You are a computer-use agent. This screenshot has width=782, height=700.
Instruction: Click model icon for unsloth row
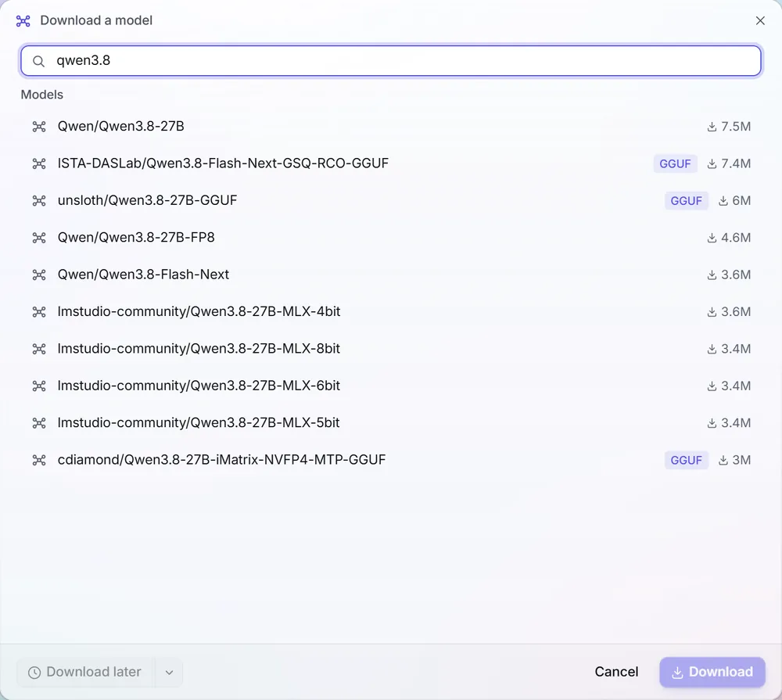(39, 200)
